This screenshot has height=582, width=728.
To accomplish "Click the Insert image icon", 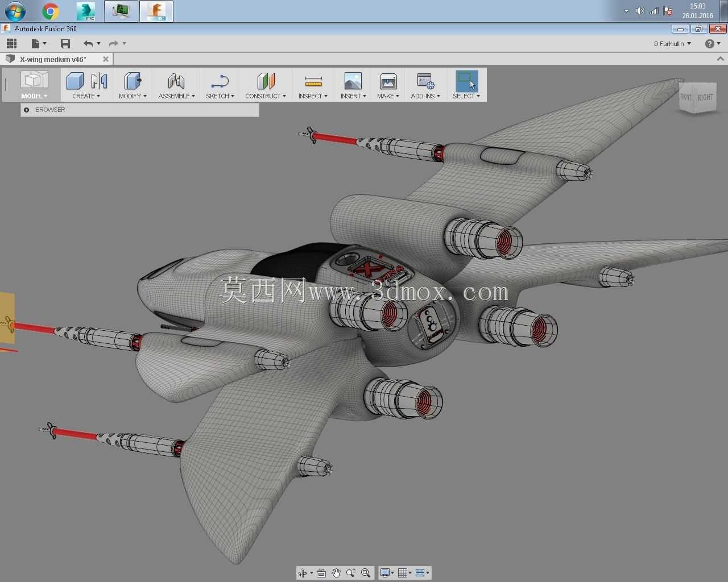I will click(x=353, y=81).
